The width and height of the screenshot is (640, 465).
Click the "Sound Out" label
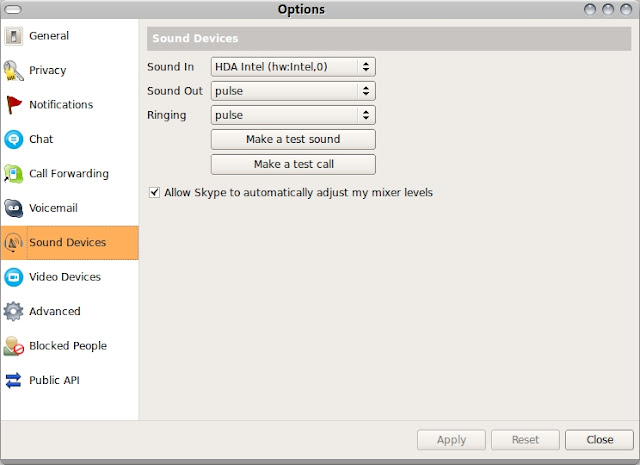[x=175, y=91]
